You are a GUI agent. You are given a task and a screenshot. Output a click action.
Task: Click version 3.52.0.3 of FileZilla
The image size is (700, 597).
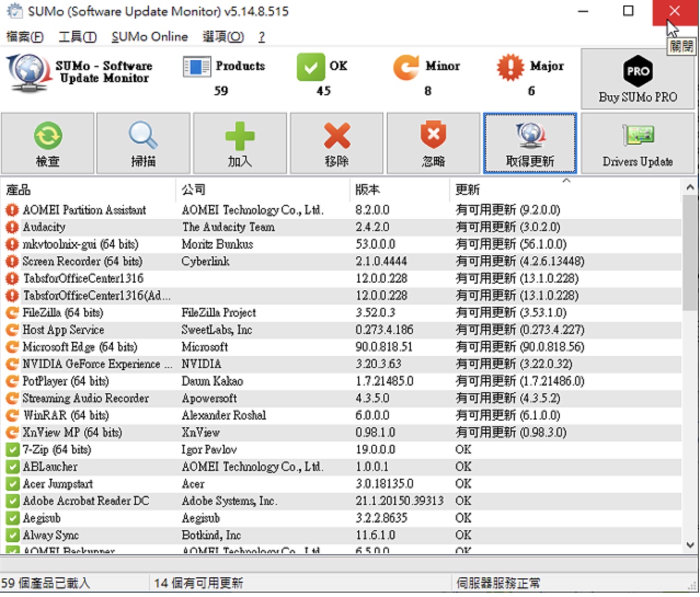coord(375,313)
